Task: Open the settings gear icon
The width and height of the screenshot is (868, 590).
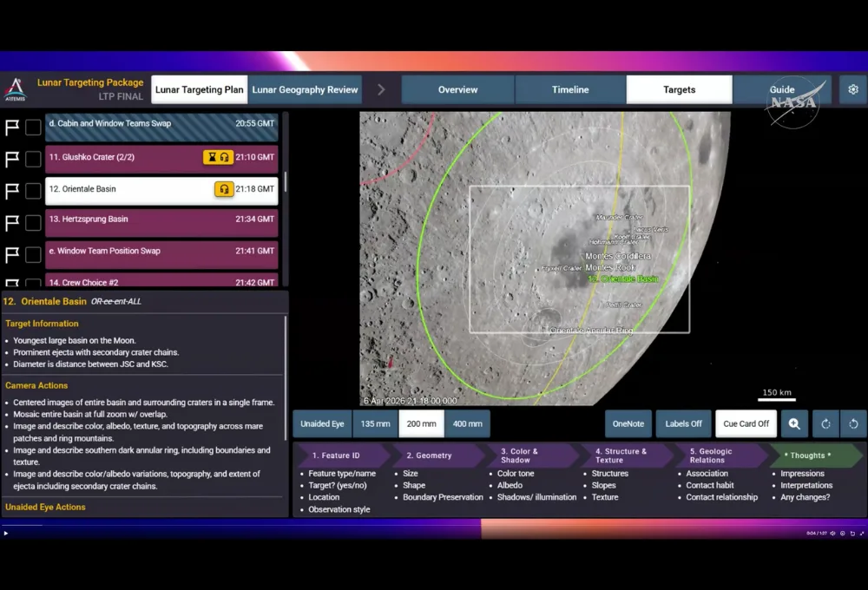Action: (x=852, y=89)
